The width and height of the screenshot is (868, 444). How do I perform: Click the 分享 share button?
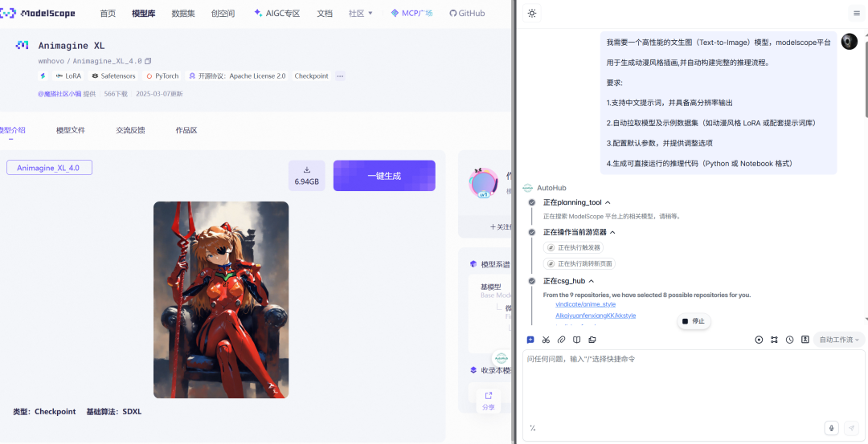(489, 401)
